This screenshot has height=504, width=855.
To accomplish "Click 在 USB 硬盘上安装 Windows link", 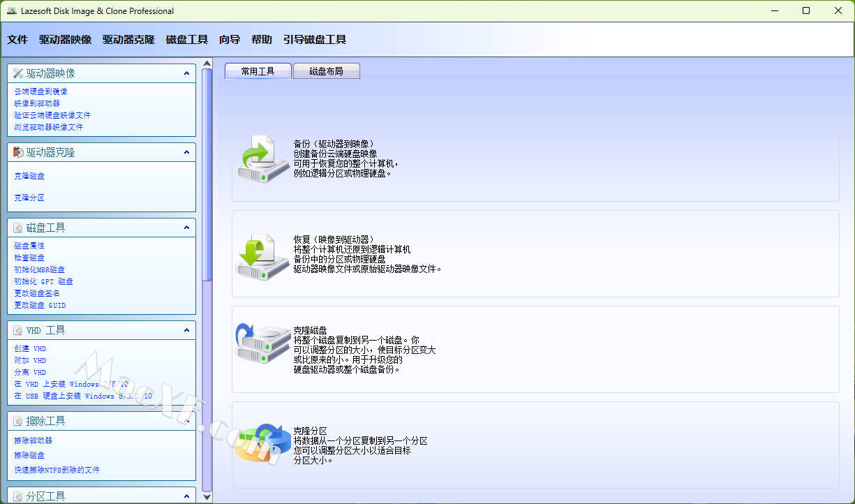I will click(x=83, y=396).
